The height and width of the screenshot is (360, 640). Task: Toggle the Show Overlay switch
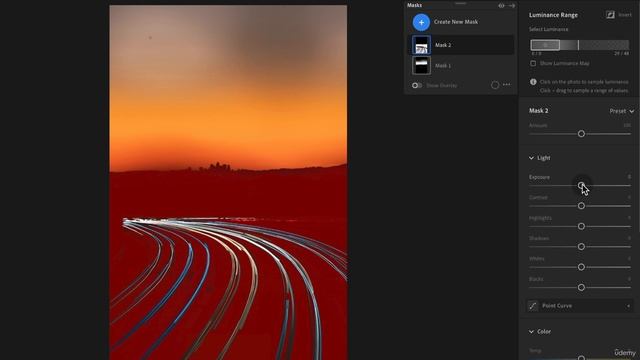coord(417,85)
